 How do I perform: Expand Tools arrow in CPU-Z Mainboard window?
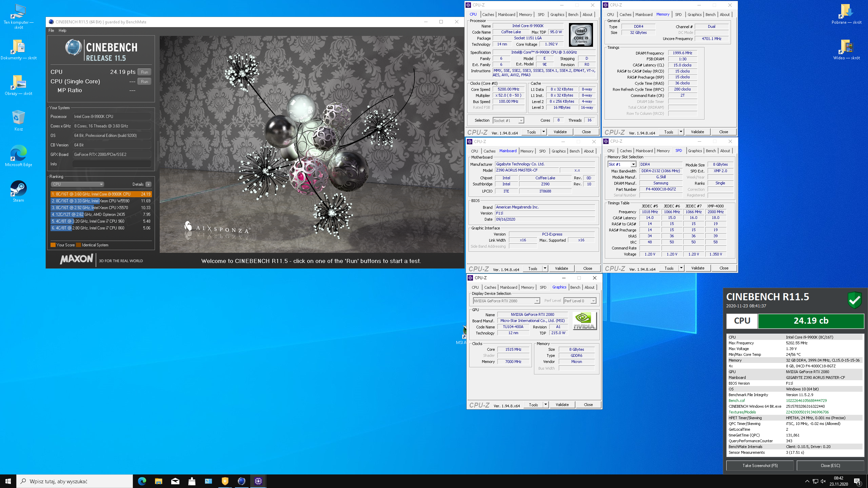545,268
